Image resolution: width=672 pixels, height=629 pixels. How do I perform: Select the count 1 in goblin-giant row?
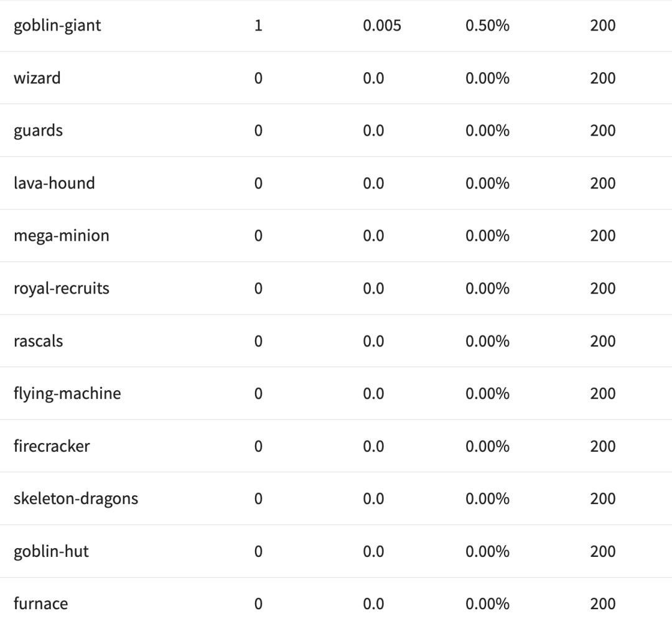point(258,26)
